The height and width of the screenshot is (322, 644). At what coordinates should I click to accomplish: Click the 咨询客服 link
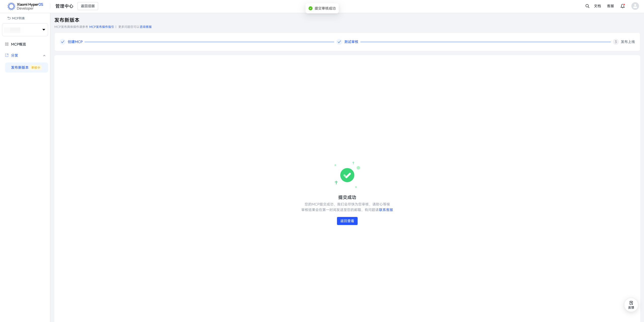(x=145, y=27)
